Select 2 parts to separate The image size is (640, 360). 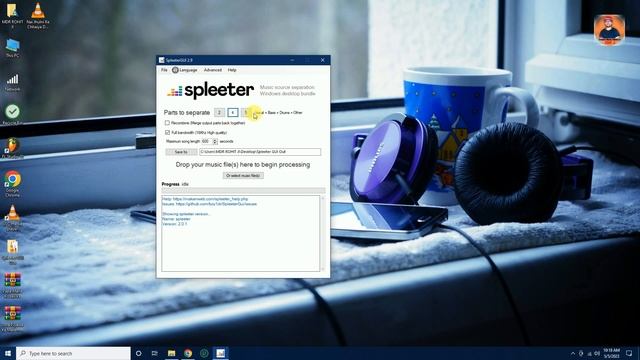pos(219,112)
